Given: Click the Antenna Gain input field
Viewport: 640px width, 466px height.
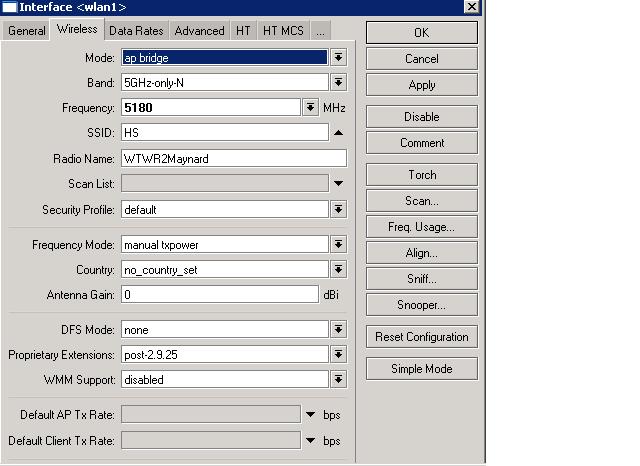Looking at the screenshot, I should (x=220, y=295).
